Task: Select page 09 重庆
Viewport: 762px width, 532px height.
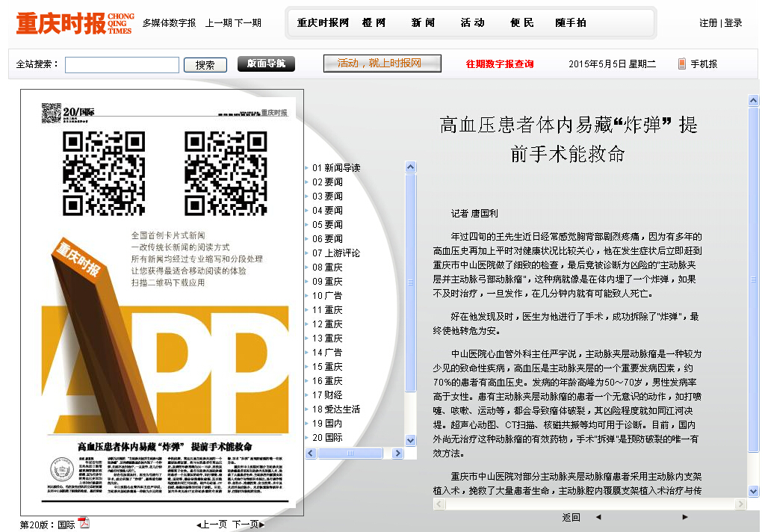Action: click(x=327, y=281)
